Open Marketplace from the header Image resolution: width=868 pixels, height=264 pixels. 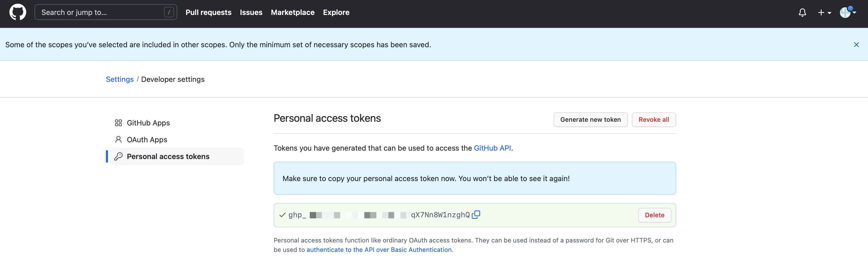(292, 13)
